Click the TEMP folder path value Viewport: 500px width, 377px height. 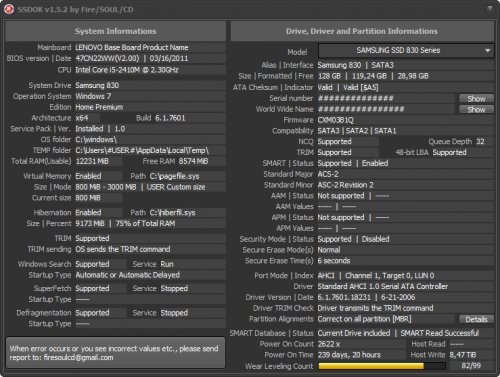point(142,151)
